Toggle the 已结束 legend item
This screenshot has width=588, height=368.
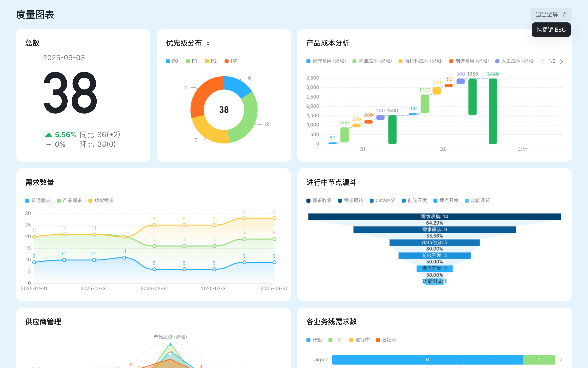pyautogui.click(x=386, y=340)
